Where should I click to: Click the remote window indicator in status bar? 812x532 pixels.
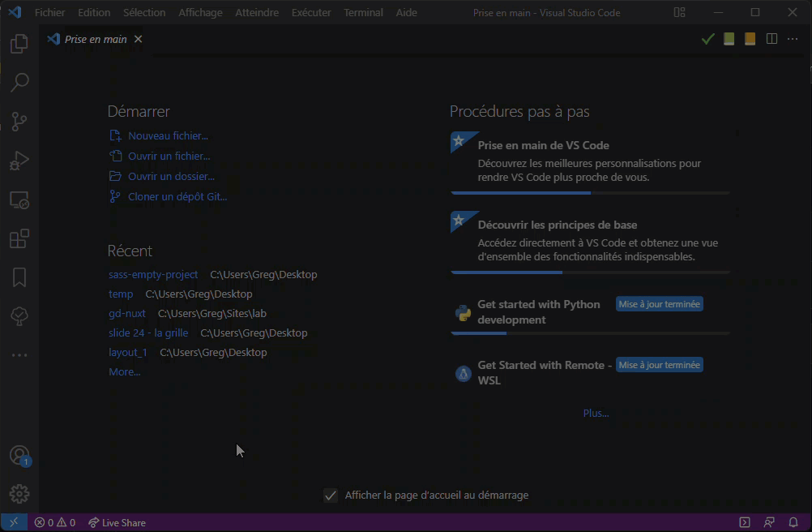pos(14,523)
